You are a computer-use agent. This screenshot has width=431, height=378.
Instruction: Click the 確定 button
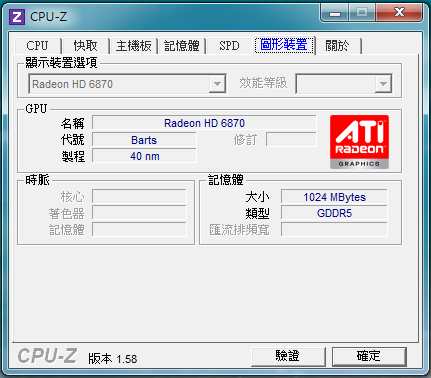pos(369,356)
